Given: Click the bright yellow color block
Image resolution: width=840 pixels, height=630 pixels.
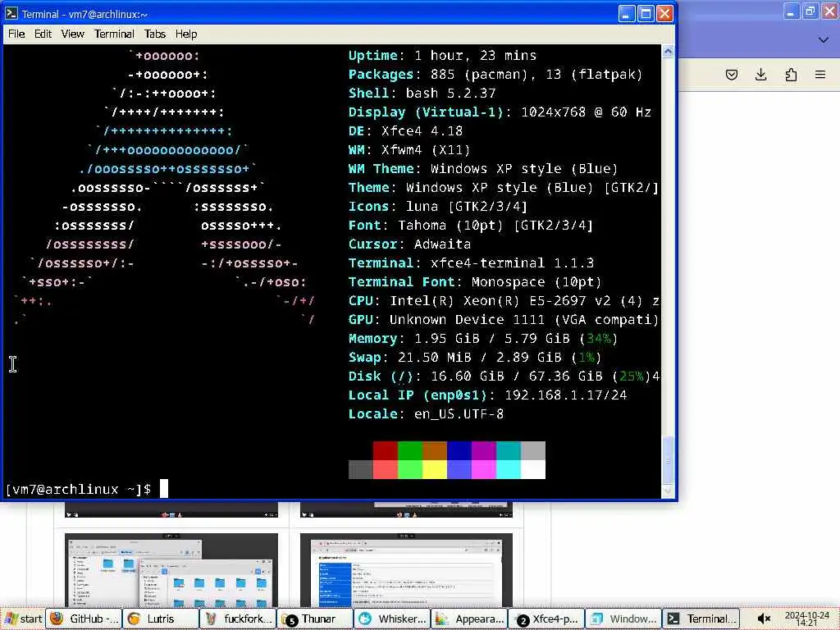Looking at the screenshot, I should point(435,469).
